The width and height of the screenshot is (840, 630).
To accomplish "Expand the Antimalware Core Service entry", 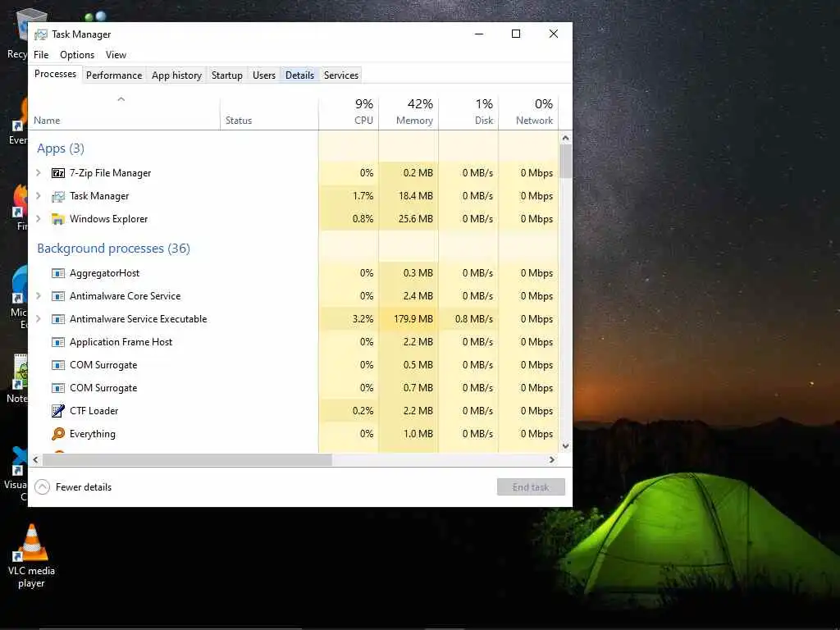I will click(38, 295).
